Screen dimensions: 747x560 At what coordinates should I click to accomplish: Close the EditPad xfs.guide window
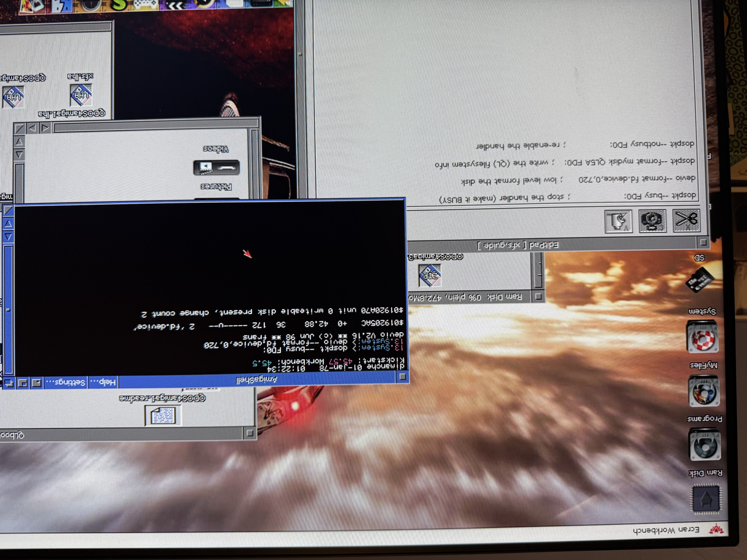coord(703,242)
